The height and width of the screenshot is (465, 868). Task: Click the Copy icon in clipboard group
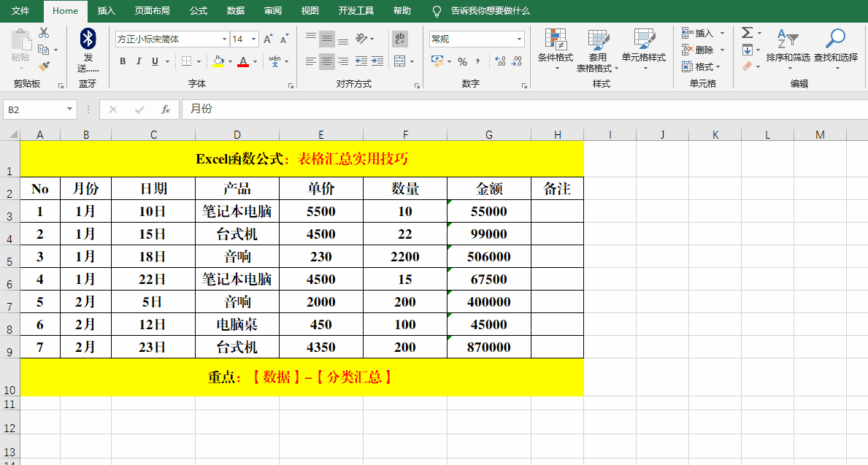pyautogui.click(x=44, y=50)
